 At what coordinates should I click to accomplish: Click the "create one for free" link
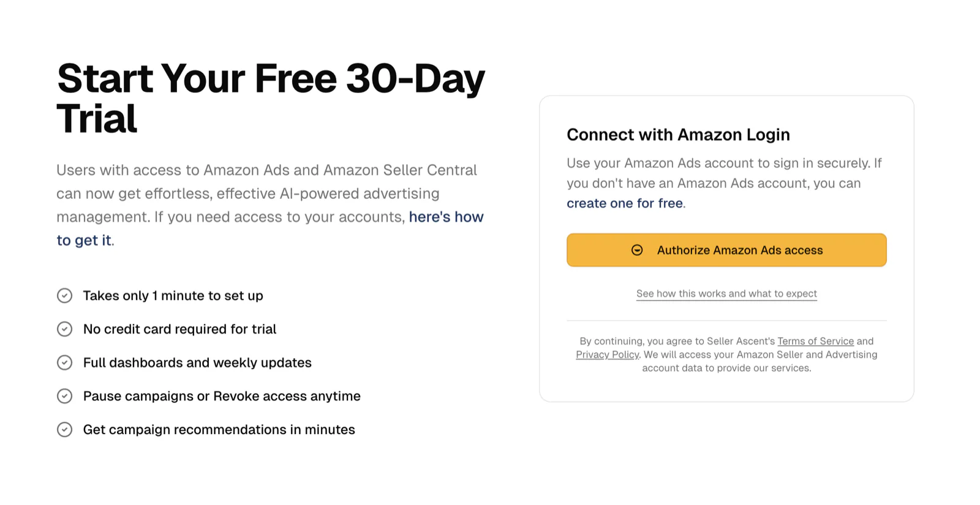tap(625, 203)
